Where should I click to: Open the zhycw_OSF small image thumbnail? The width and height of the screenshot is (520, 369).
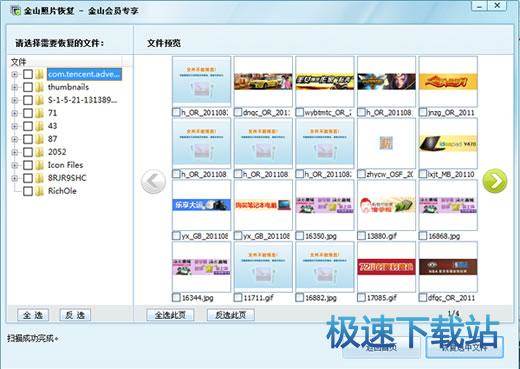pos(386,143)
